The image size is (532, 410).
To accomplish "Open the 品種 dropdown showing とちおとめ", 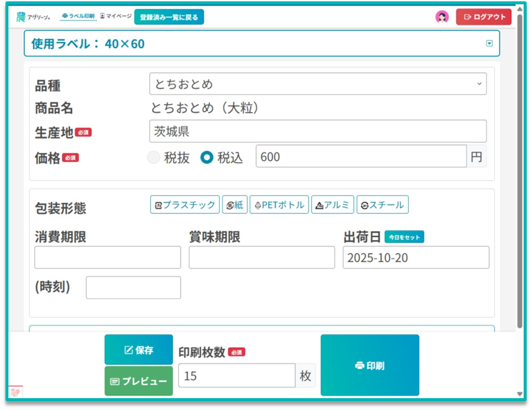I will click(x=318, y=84).
